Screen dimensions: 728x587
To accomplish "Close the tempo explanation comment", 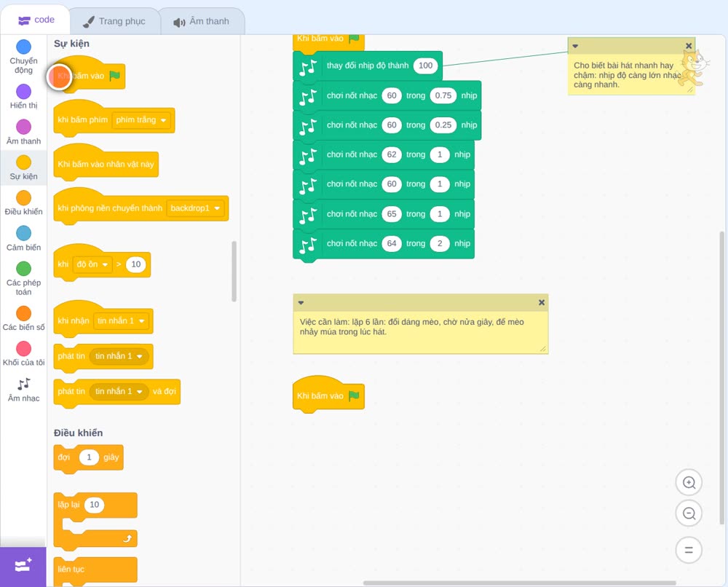I will point(689,45).
